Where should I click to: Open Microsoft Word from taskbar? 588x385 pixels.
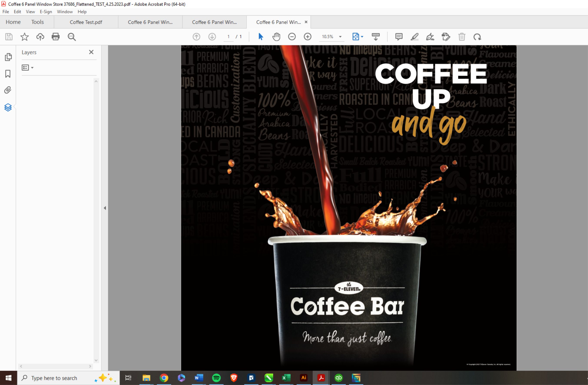coord(199,378)
